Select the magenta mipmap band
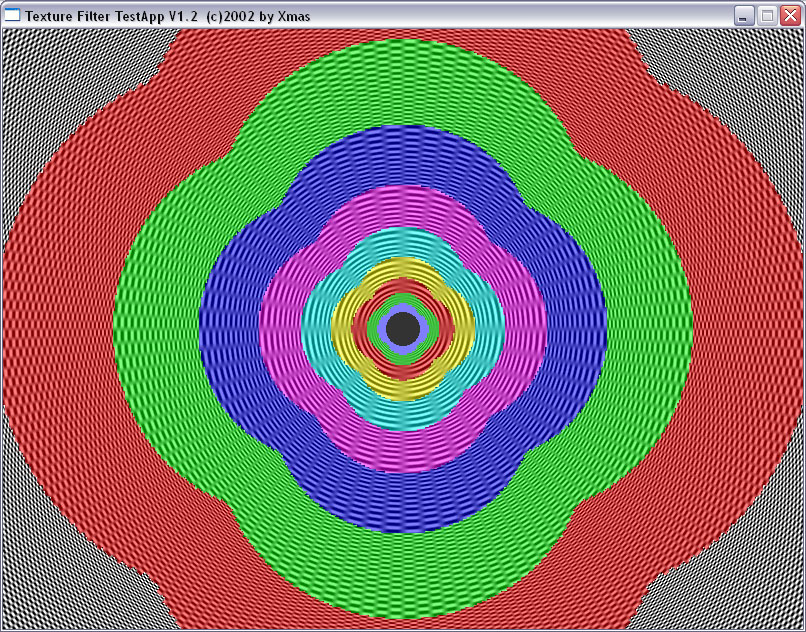 pyautogui.click(x=281, y=328)
